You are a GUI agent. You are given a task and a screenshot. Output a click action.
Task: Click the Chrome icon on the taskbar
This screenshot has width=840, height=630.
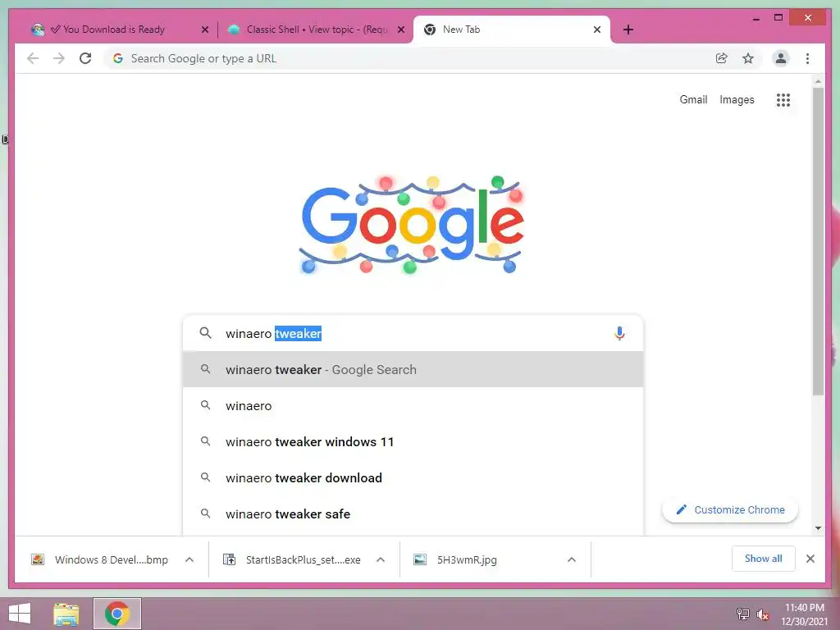coord(117,614)
